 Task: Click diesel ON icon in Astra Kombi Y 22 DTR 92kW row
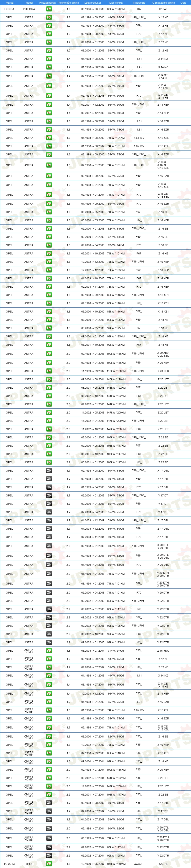coord(49,856)
